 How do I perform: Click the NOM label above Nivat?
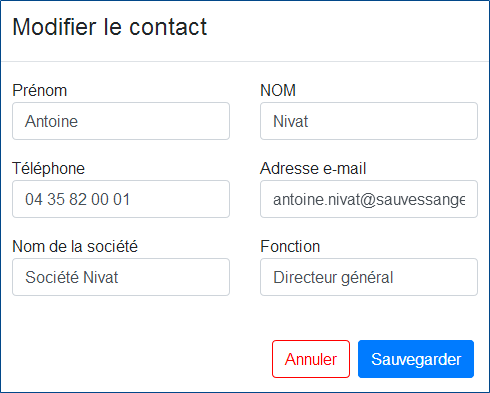click(x=278, y=90)
